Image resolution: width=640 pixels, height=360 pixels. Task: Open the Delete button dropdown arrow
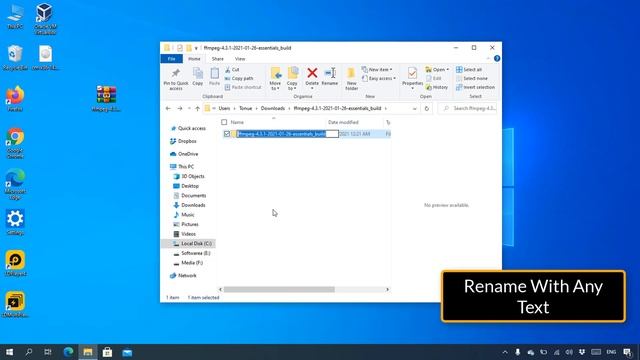[x=312, y=89]
